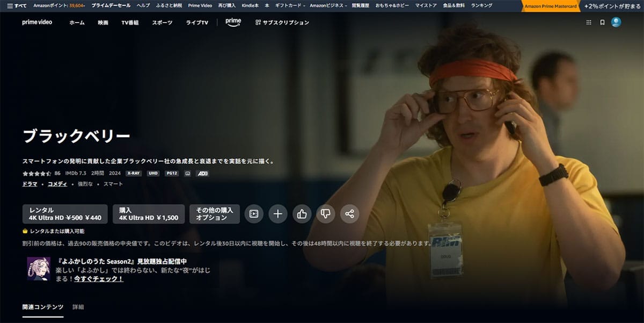Image resolution: width=644 pixels, height=323 pixels.
Task: Open the watchlist bookmark icon
Action: (602, 22)
